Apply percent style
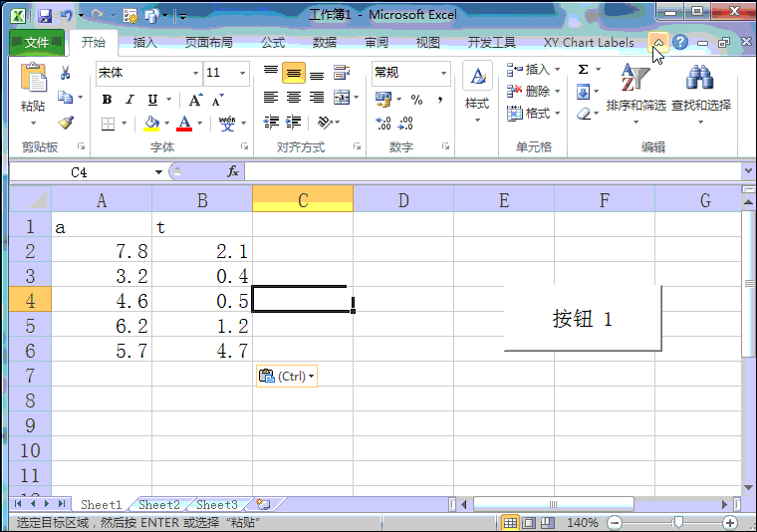Image resolution: width=757 pixels, height=532 pixels. [416, 100]
